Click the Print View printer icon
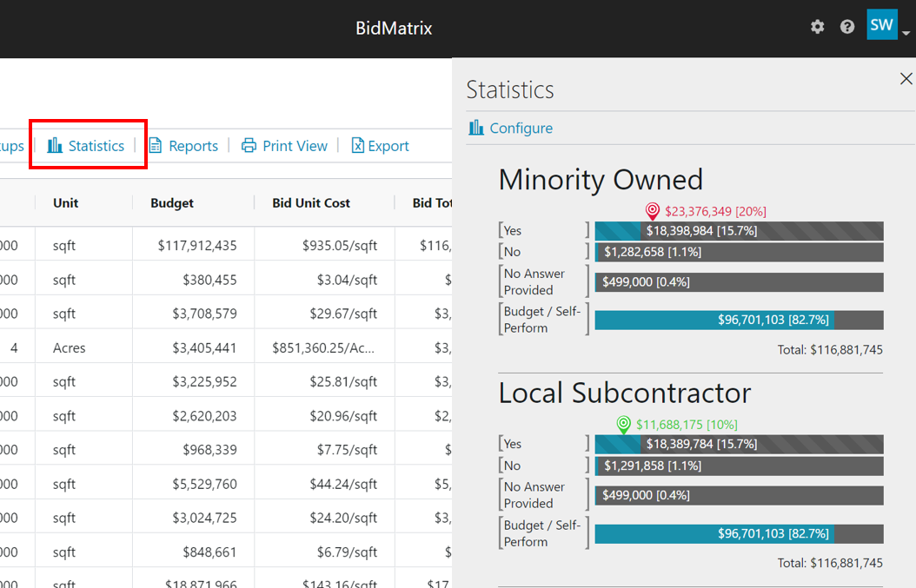Screen dimensions: 916x588 (x=248, y=145)
